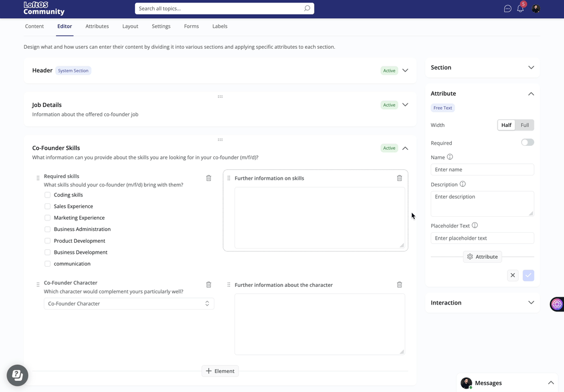The image size is (564, 392).
Task: Set attribute width to Full
Action: pos(525,125)
